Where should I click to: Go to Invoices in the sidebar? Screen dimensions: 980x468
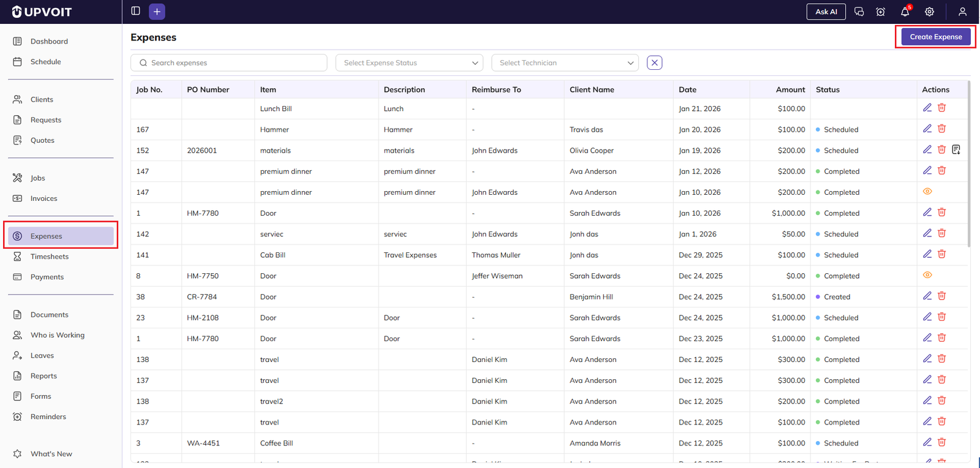point(43,198)
